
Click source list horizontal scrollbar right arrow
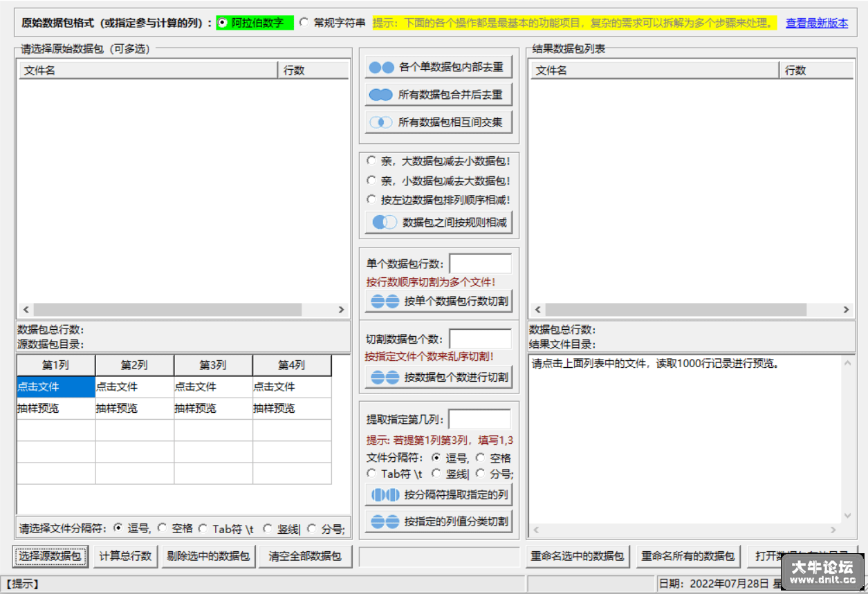point(341,310)
